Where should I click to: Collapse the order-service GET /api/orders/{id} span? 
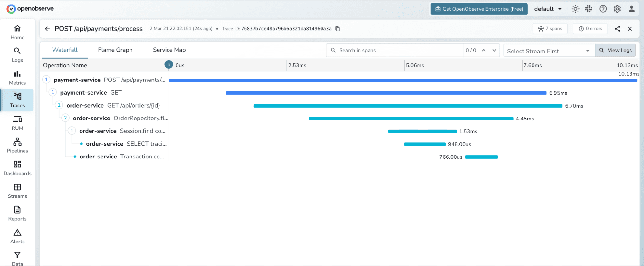59,105
